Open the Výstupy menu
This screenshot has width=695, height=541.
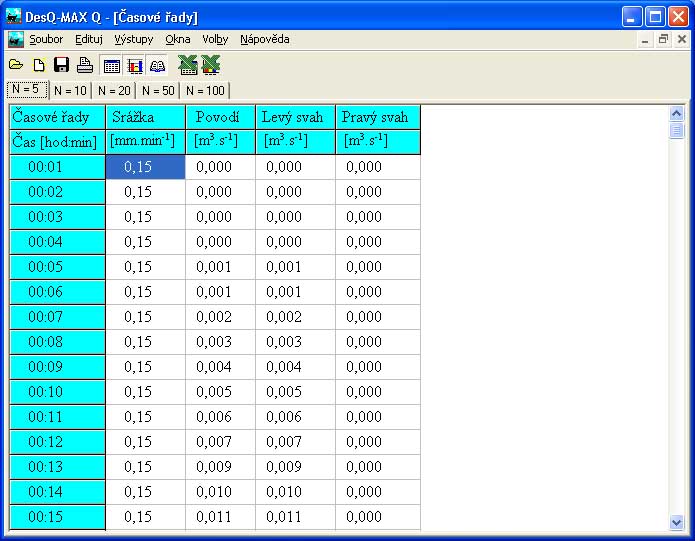133,39
